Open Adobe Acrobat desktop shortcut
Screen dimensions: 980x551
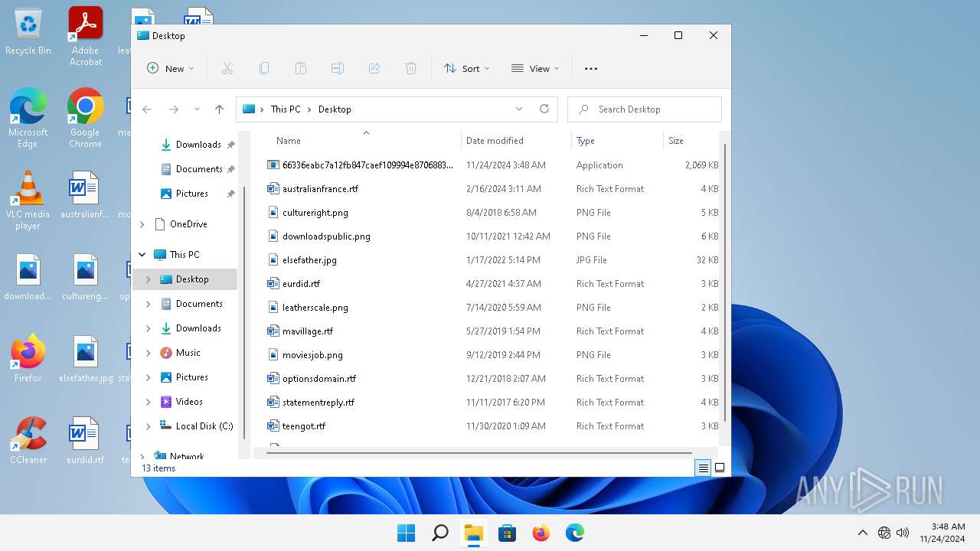[x=86, y=37]
